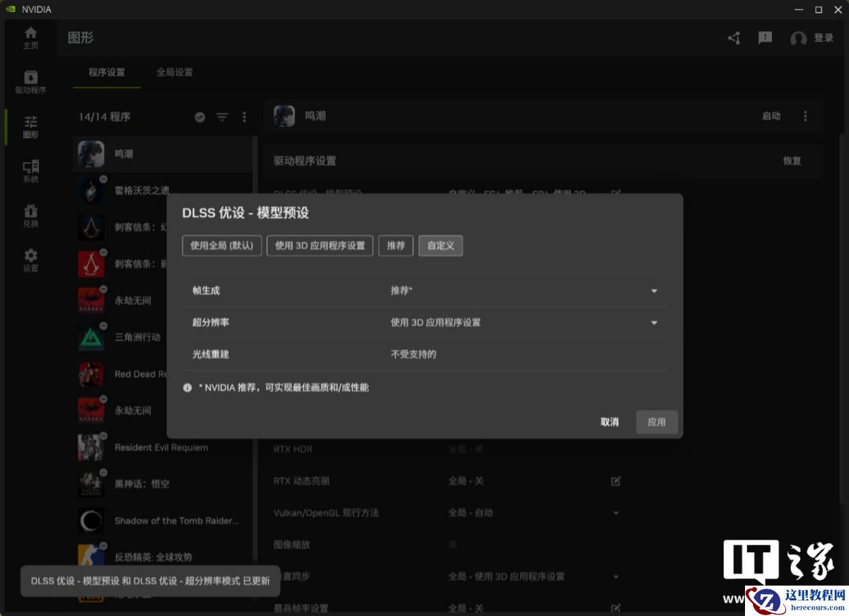Switch to the 全局设置 tab
Screen dimensions: 849x616
click(x=175, y=72)
